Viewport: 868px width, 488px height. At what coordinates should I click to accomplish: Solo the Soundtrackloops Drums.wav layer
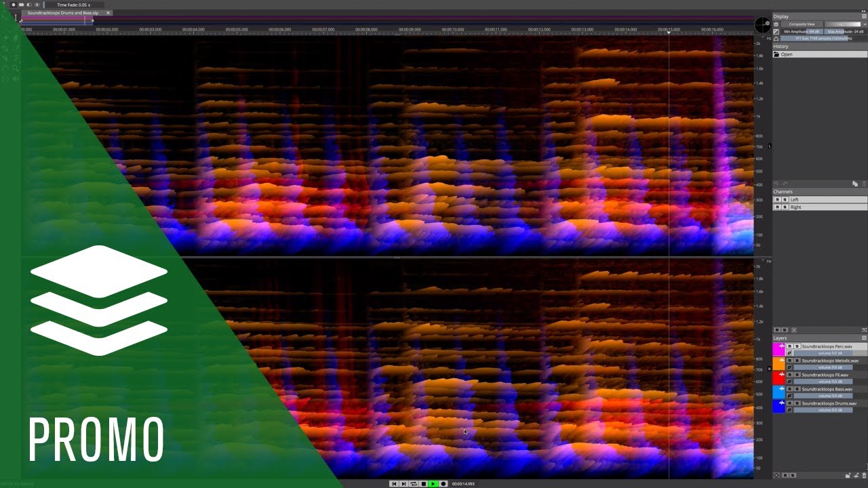pyautogui.click(x=797, y=403)
